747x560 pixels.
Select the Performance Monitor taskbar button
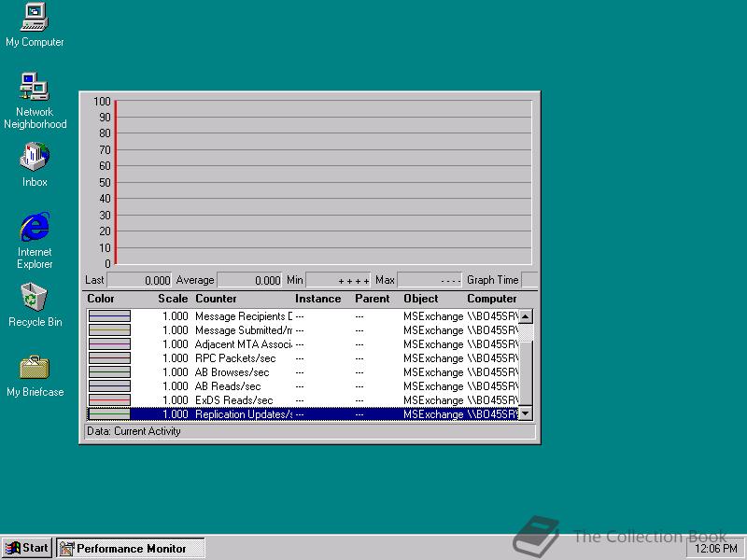(x=131, y=548)
